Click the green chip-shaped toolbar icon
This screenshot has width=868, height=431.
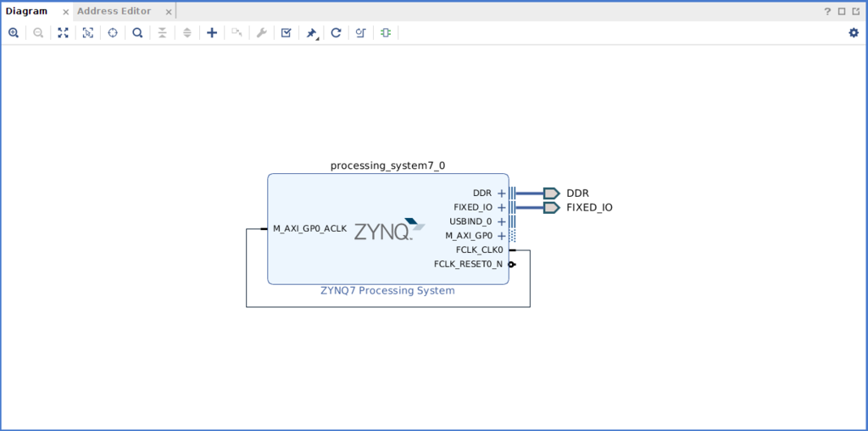(386, 33)
